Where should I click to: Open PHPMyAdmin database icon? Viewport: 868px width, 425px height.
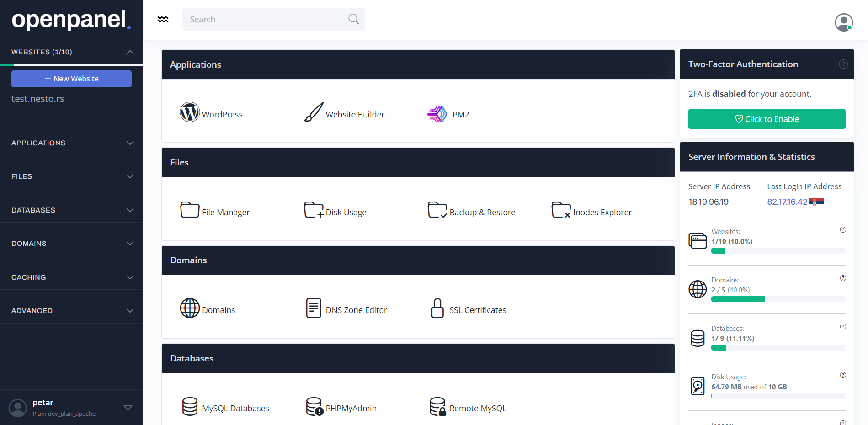tap(314, 406)
